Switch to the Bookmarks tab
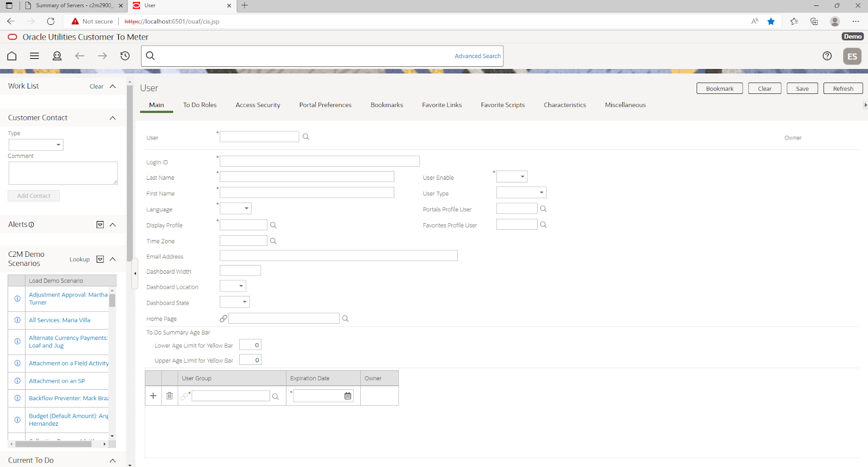 [387, 105]
